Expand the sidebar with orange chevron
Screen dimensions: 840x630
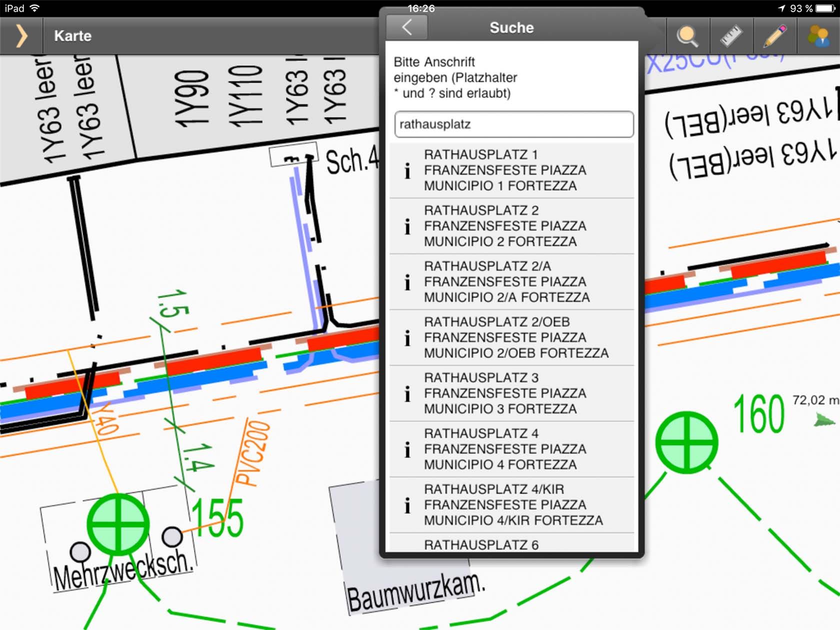click(x=21, y=36)
